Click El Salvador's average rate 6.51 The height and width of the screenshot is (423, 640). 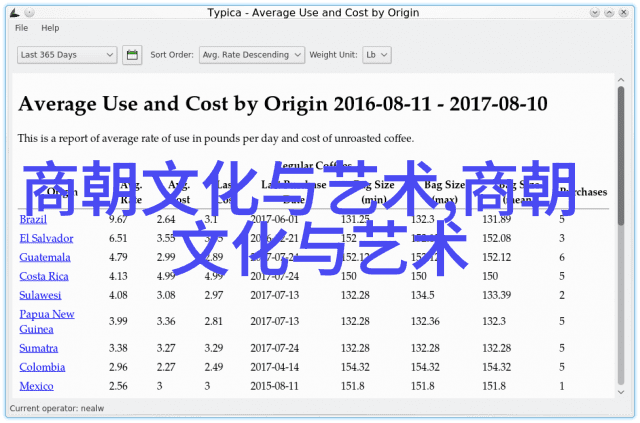point(118,238)
